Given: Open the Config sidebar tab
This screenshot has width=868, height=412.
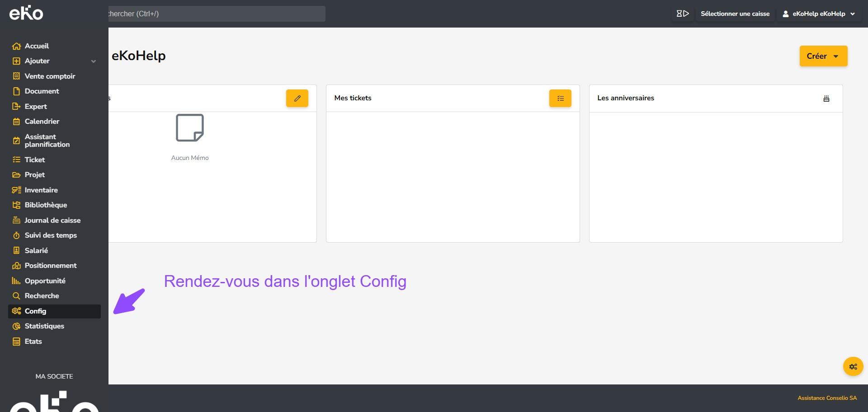Looking at the screenshot, I should 36,311.
